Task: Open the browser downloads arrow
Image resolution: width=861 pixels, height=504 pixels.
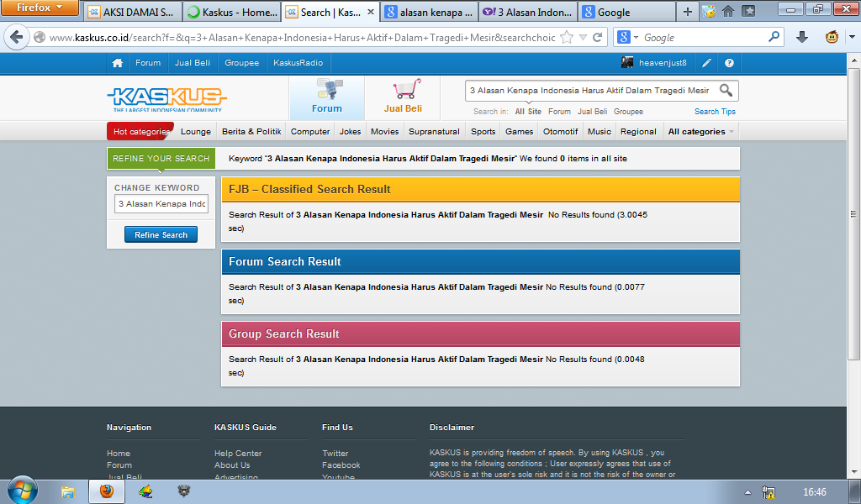Action: click(x=801, y=37)
